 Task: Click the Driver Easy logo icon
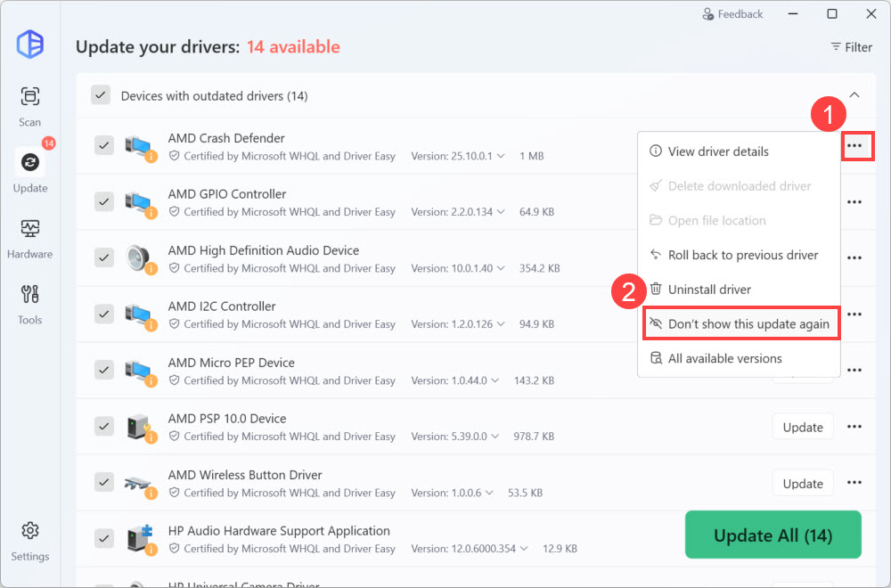[30, 44]
